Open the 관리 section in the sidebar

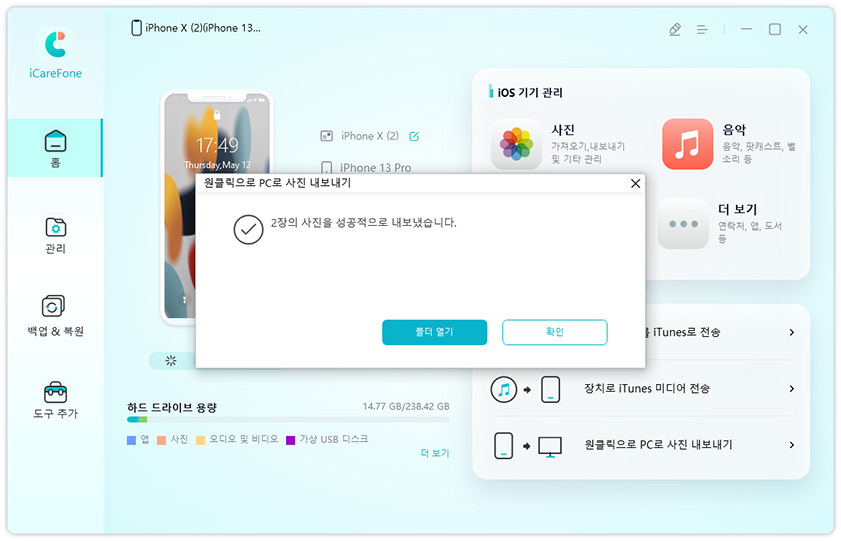[x=55, y=235]
